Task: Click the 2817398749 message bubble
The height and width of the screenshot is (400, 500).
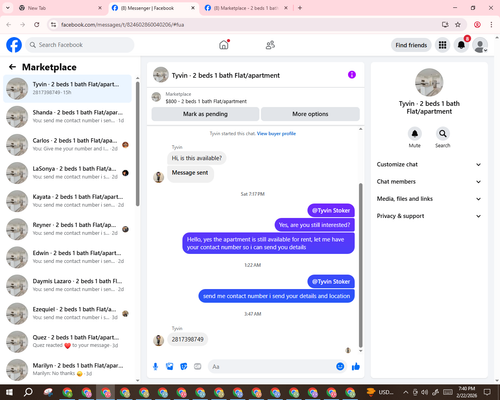Action: tap(188, 339)
